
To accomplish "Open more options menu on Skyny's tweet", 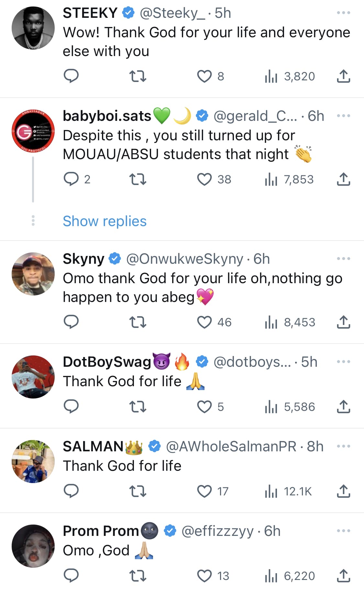I will point(343,259).
